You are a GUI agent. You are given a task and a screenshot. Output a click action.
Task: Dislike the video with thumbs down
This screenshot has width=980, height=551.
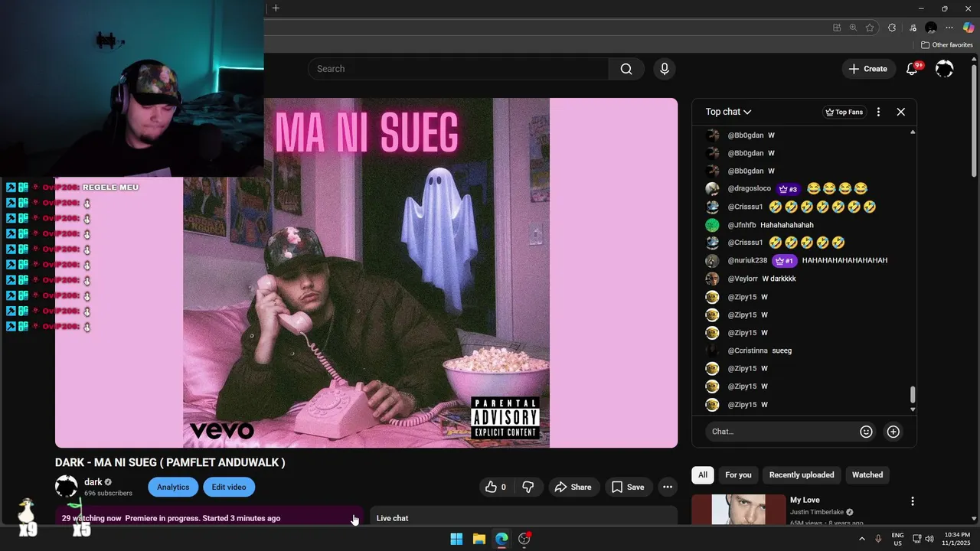coord(528,487)
